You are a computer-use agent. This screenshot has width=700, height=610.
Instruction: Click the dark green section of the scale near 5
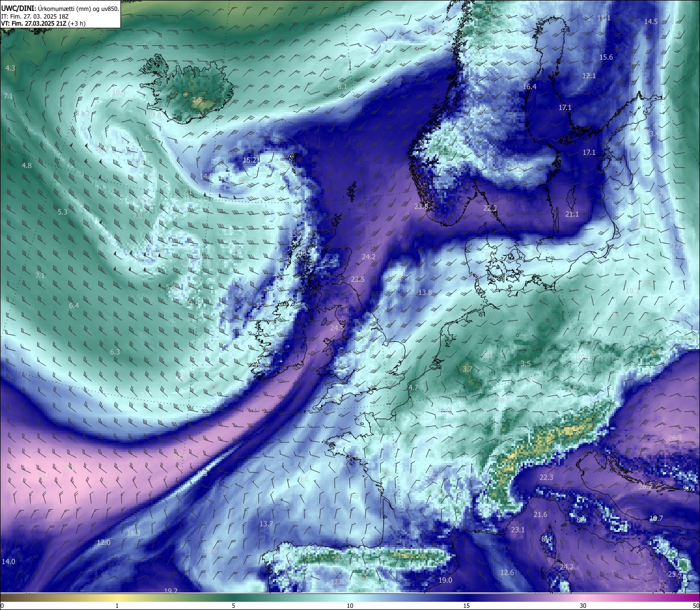pos(234,597)
